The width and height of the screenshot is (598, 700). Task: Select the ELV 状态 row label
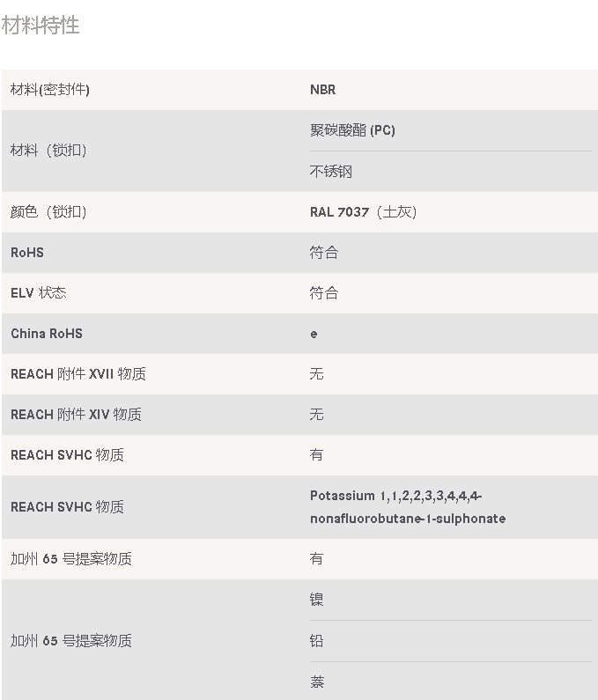coord(39,293)
